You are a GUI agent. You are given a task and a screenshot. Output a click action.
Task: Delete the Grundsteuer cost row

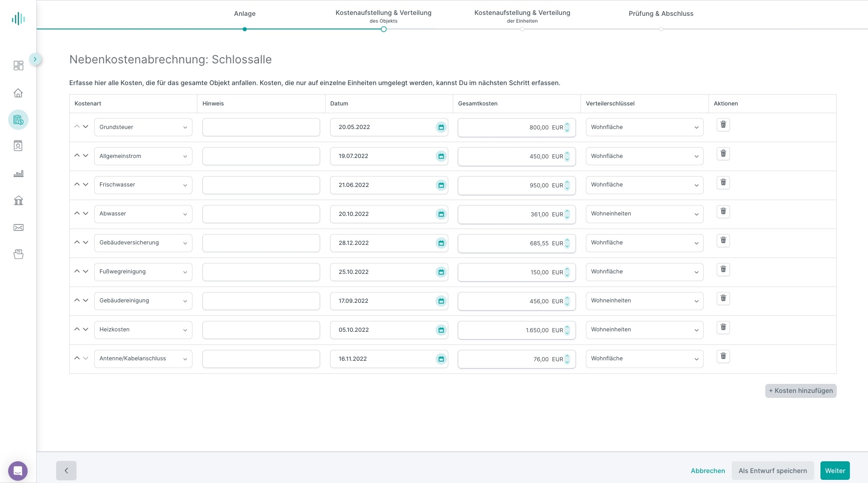[723, 124]
